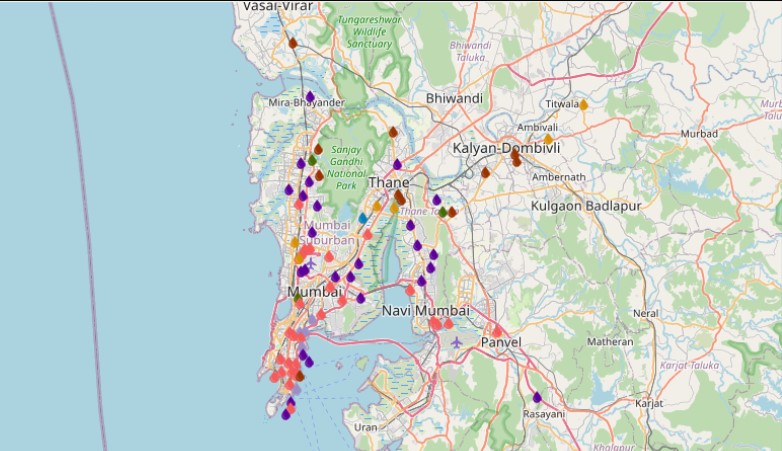782x451 pixels.
Task: Click the Navi Mumbai city label
Action: 425,311
